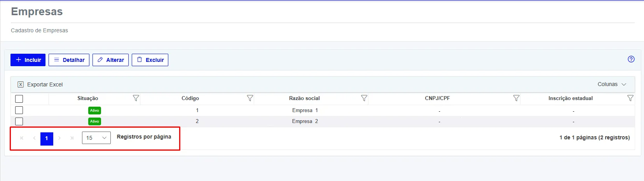Go to the first page arrow

tap(22, 138)
